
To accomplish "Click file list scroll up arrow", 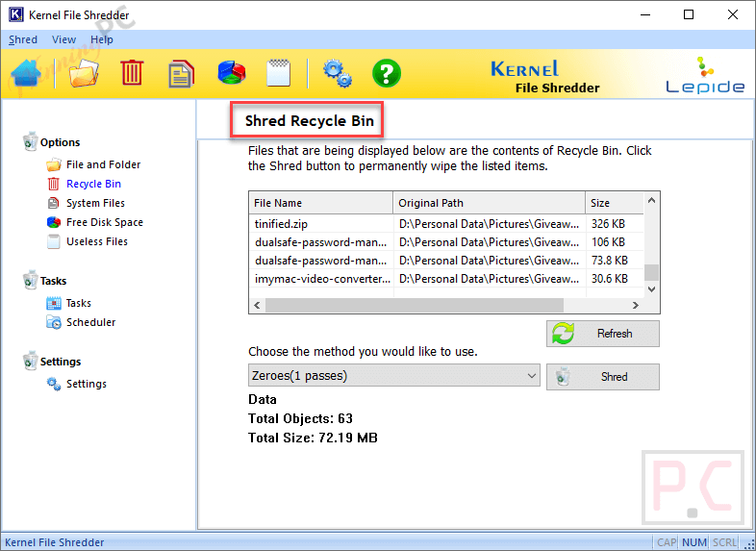I will 652,200.
